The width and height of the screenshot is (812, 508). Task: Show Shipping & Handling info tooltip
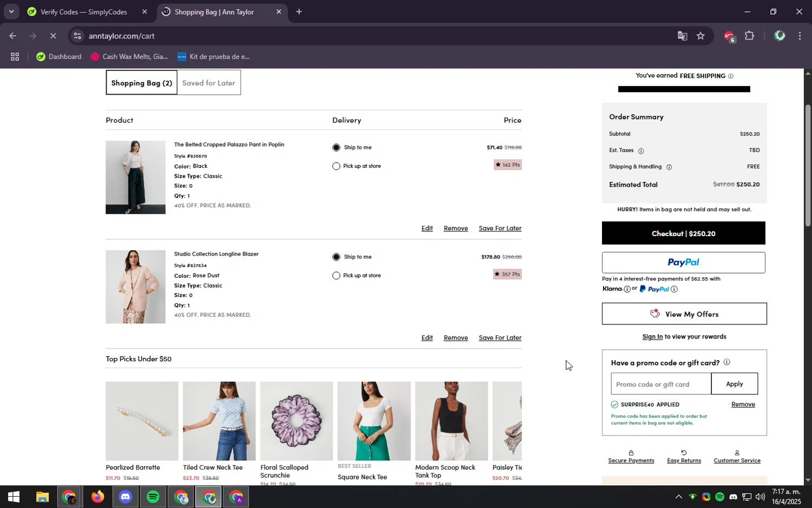[x=669, y=167]
